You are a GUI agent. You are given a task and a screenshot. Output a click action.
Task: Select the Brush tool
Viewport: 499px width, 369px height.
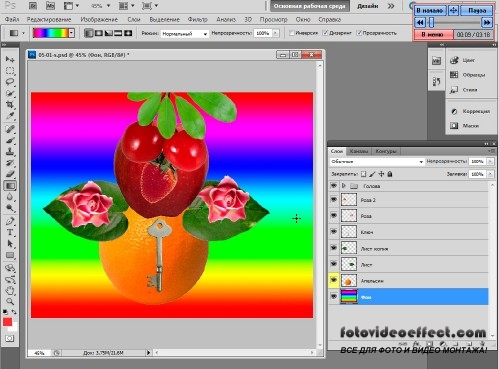10,140
